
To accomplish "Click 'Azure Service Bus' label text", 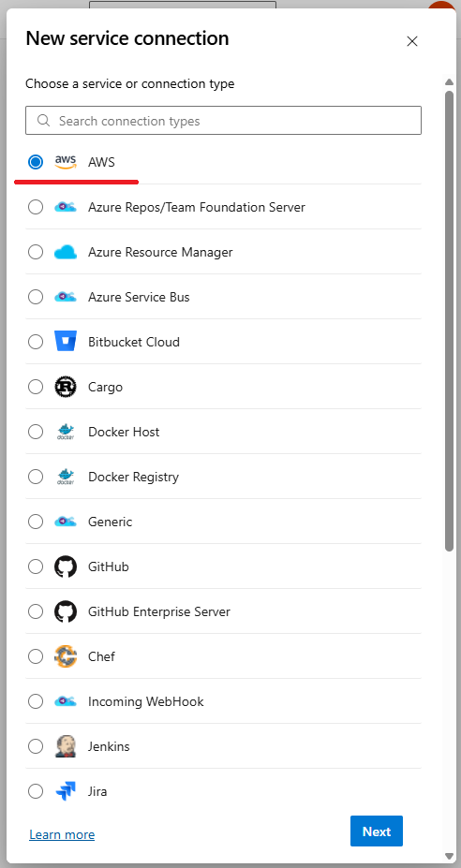I will pos(139,297).
